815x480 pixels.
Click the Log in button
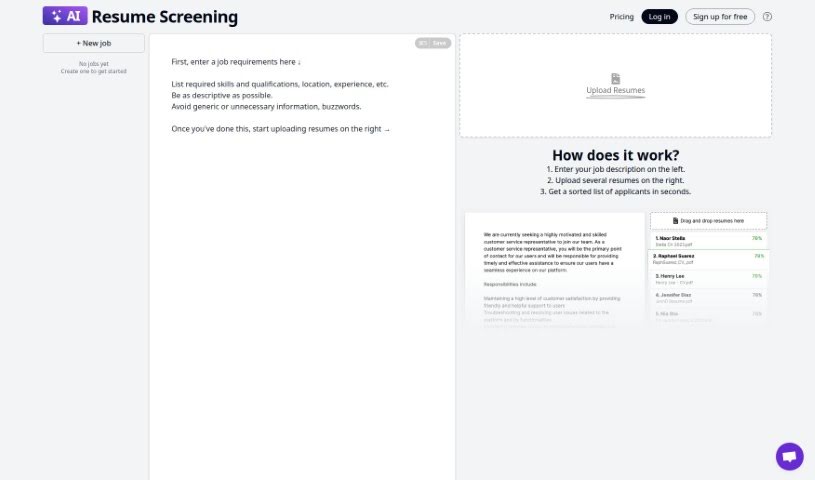[x=659, y=17]
